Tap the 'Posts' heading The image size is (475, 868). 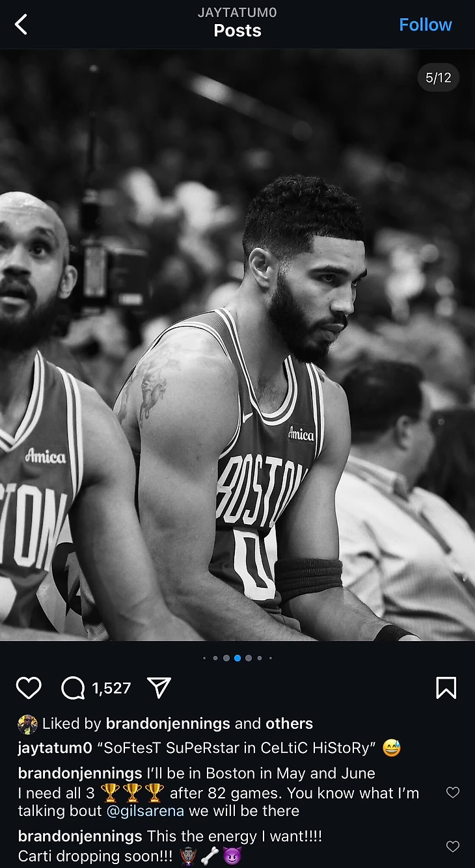pos(238,31)
